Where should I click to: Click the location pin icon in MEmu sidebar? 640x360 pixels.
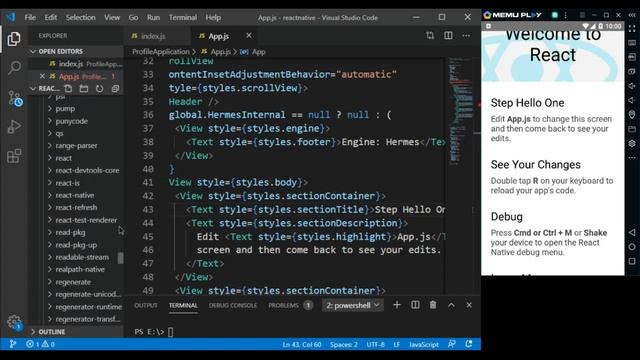click(632, 114)
